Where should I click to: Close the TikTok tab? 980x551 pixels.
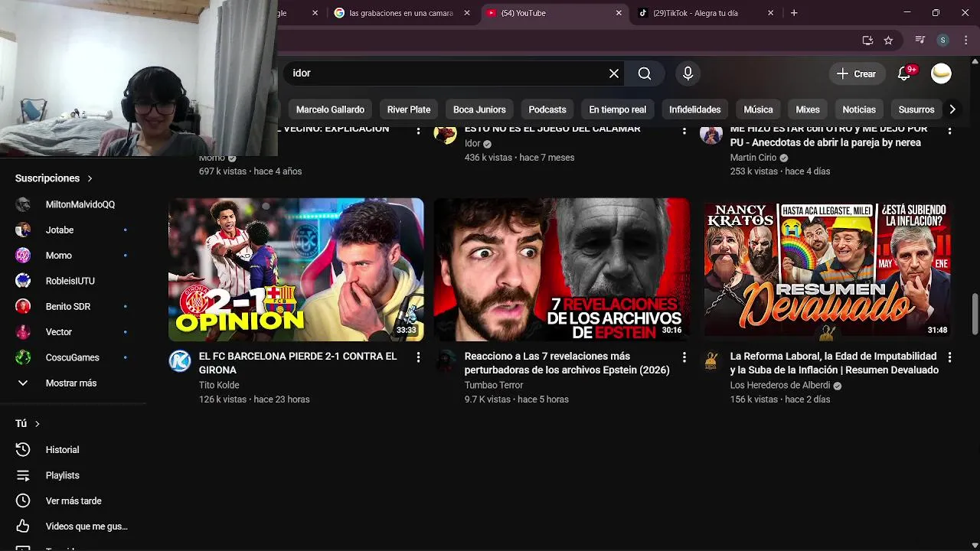click(x=771, y=13)
